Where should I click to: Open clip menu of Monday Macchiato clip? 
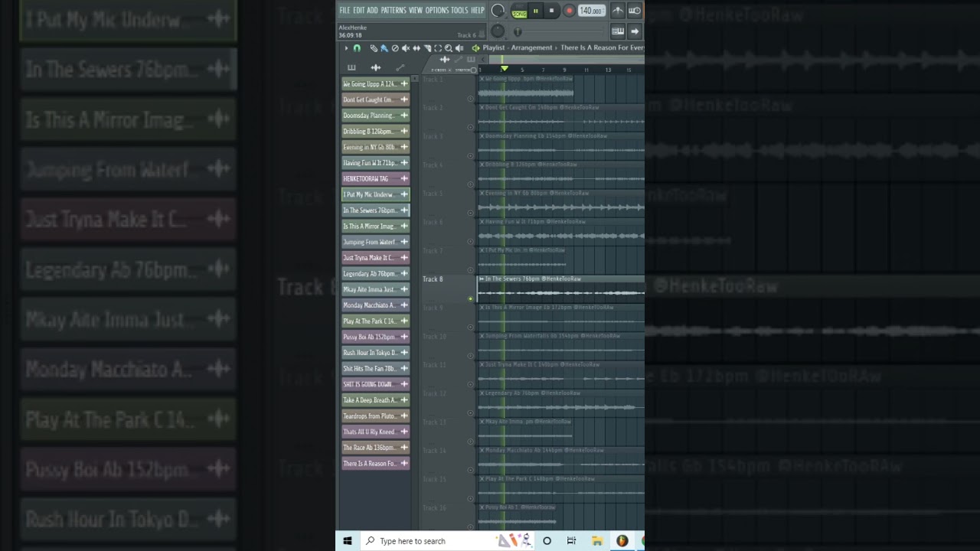[482, 450]
